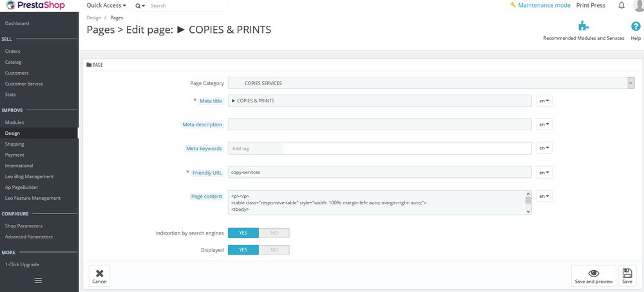The height and width of the screenshot is (292, 644).
Task: Click the top search field
Action: click(187, 6)
